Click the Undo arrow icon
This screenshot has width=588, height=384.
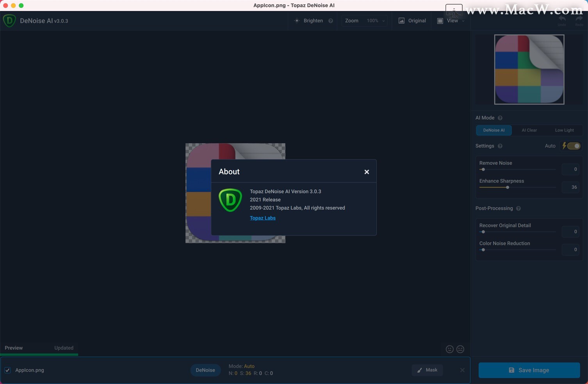[x=562, y=19]
